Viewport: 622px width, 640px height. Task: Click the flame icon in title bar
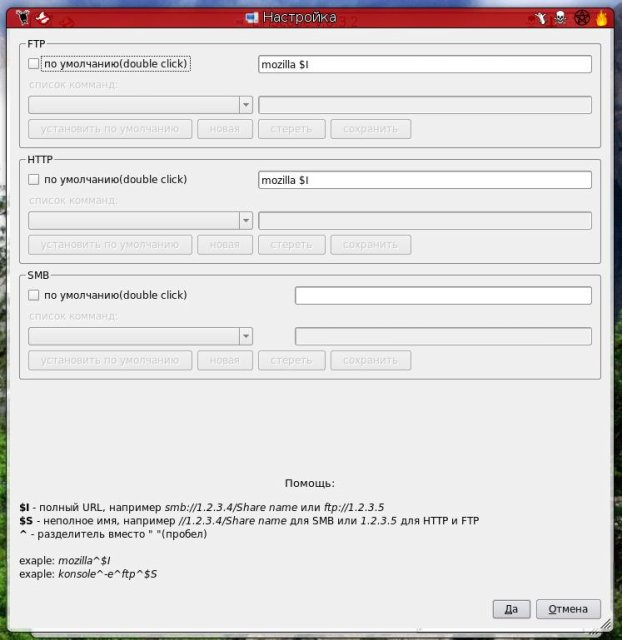(602, 18)
